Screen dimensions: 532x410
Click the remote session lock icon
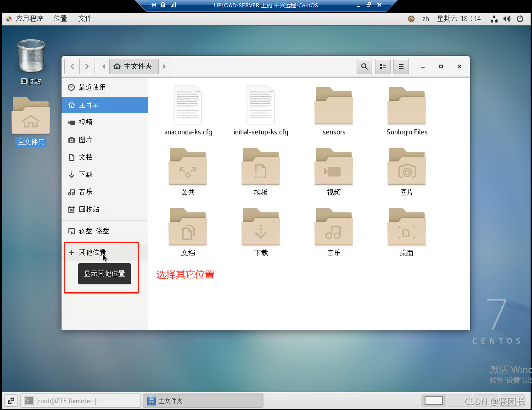pos(163,5)
